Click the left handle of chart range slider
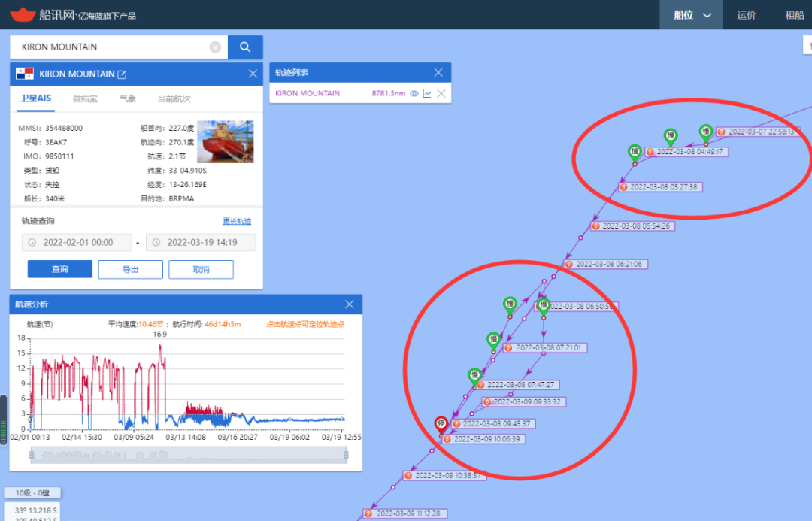The image size is (812, 521). (32, 455)
